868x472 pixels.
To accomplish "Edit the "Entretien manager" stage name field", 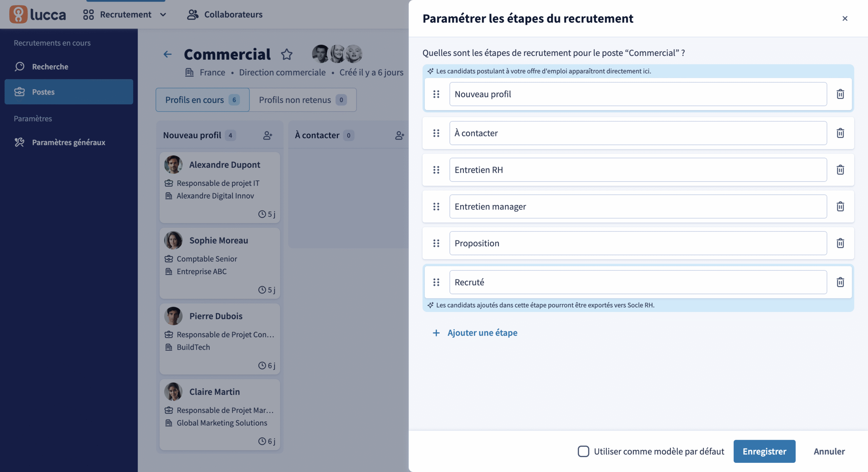I will pyautogui.click(x=637, y=206).
